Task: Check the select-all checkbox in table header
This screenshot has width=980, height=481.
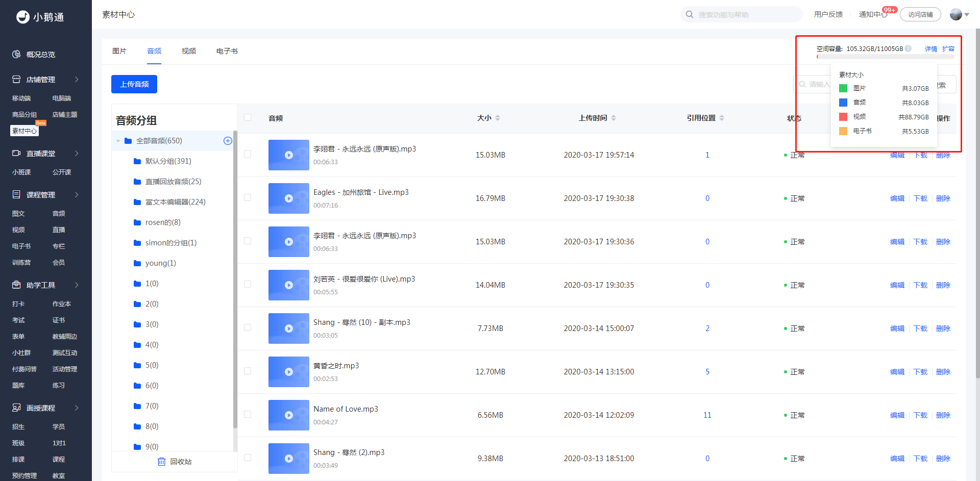Action: [x=248, y=117]
